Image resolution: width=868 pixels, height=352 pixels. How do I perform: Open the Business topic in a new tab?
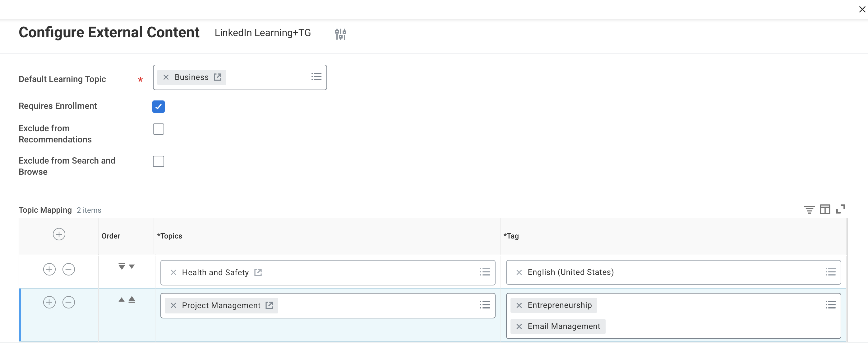pos(217,77)
